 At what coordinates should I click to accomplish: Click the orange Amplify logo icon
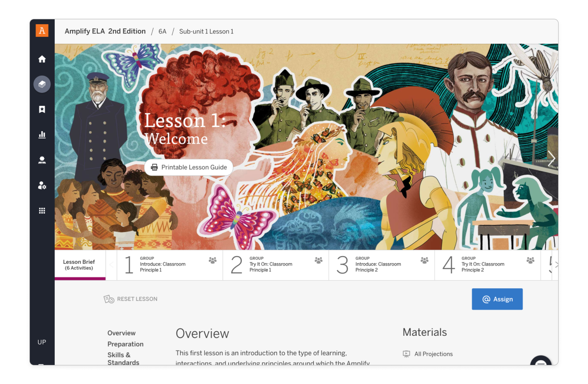point(42,31)
